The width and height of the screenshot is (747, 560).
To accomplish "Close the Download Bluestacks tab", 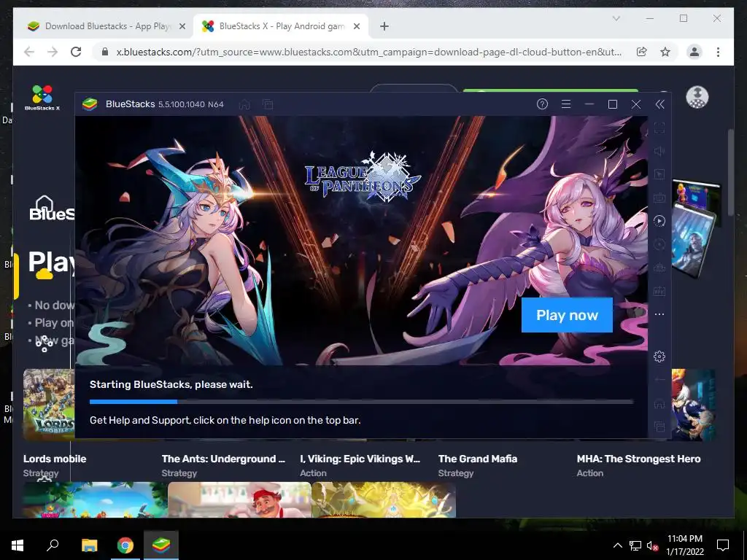I will [182, 27].
